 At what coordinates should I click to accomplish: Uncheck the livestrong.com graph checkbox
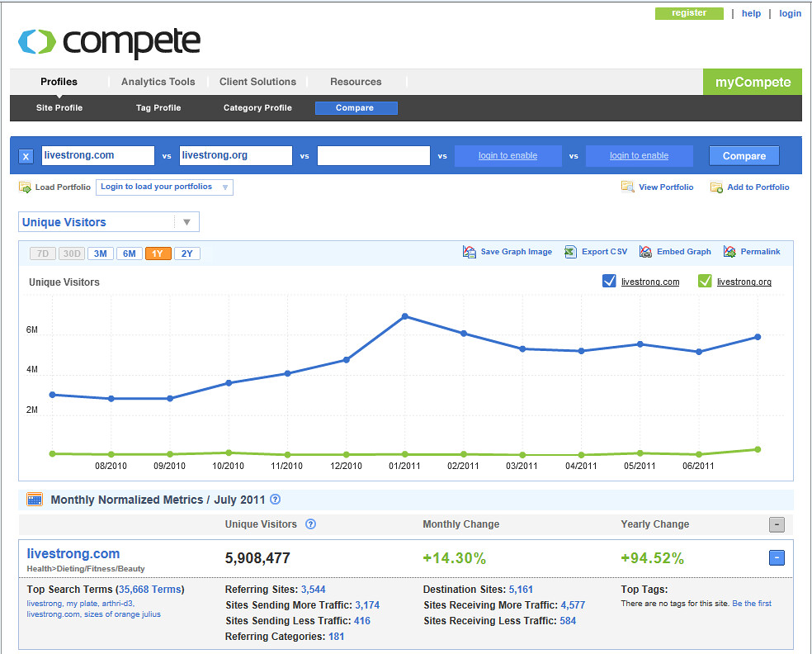[610, 282]
